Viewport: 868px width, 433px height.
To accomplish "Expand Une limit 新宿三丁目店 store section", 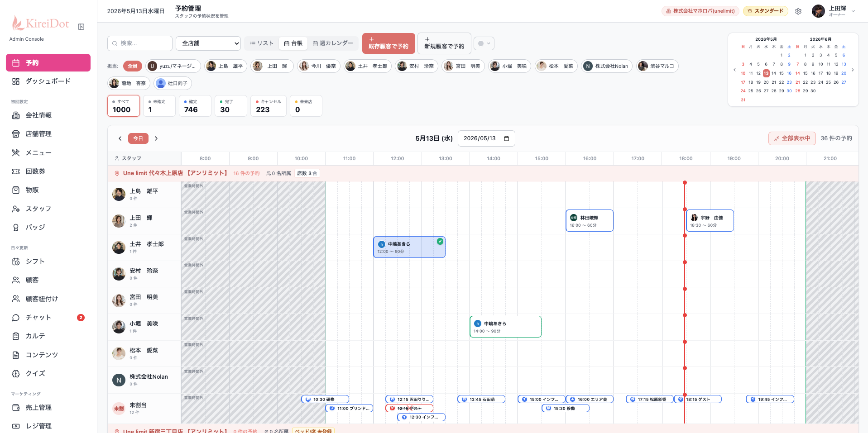I will tap(483, 429).
